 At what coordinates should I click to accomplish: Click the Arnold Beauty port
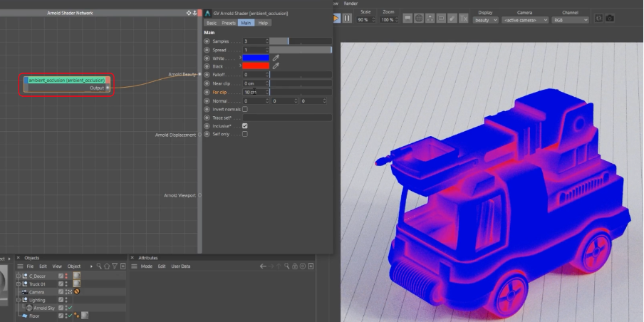pos(200,74)
